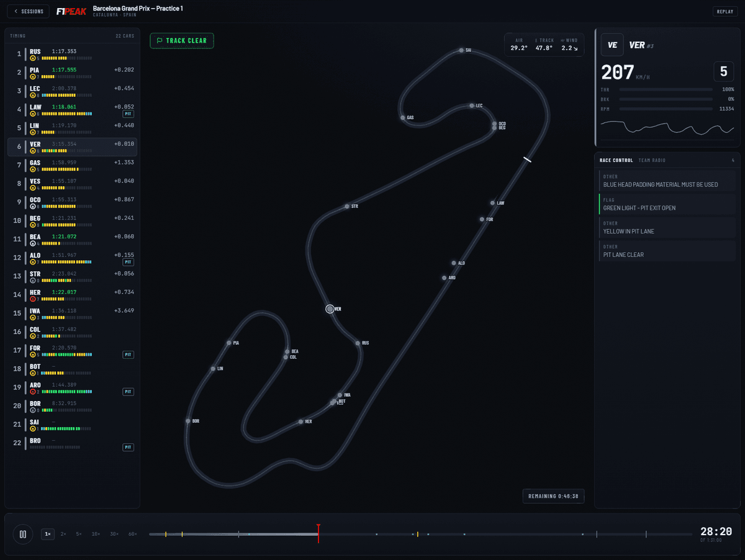
Task: Click the OCO car dot on the map
Action: pos(494,124)
